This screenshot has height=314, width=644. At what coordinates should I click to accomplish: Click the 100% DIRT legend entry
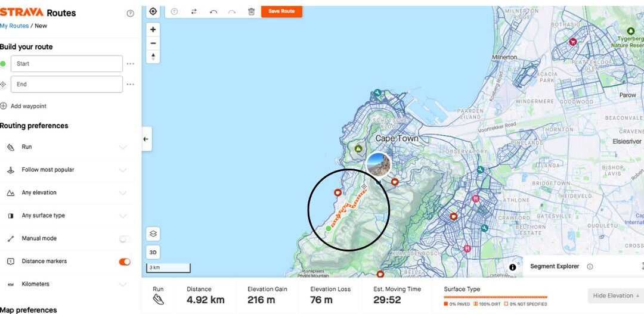[x=488, y=304]
